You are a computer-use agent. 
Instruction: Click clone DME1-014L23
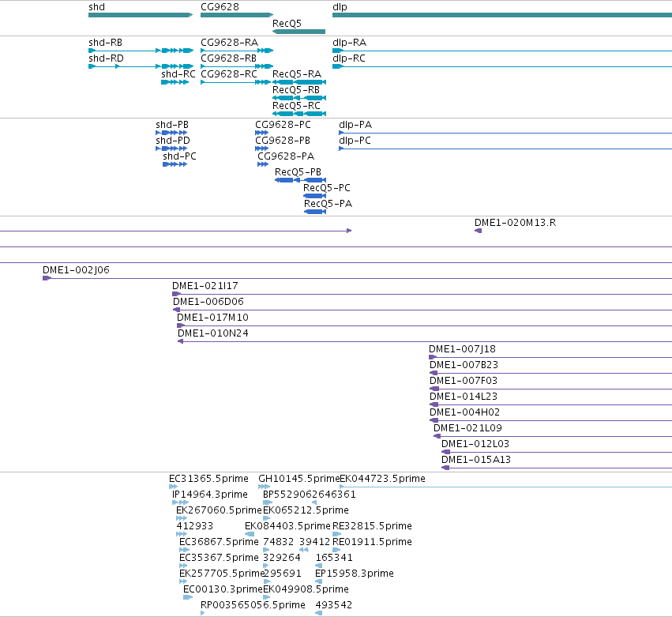pos(464,397)
